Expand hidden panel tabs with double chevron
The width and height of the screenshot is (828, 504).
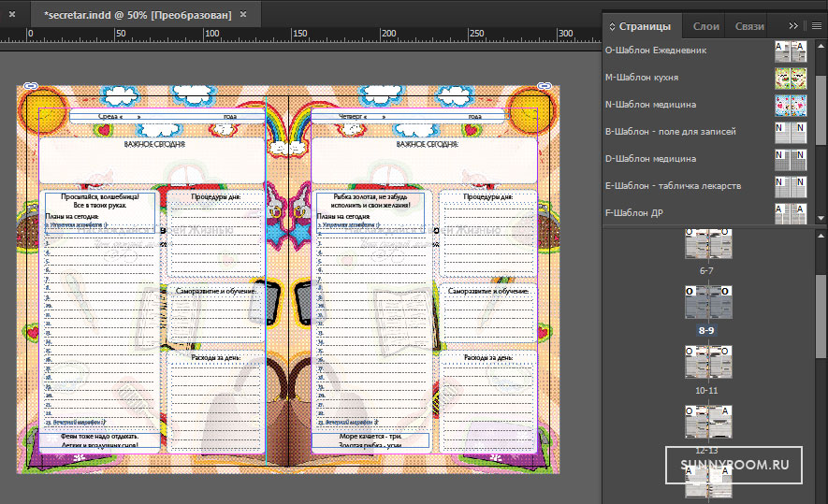coord(793,25)
